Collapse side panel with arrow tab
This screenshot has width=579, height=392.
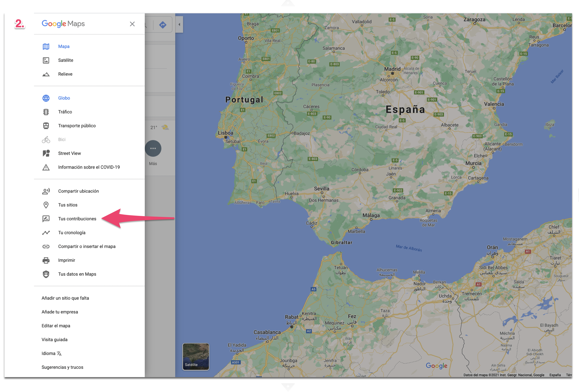pos(179,24)
